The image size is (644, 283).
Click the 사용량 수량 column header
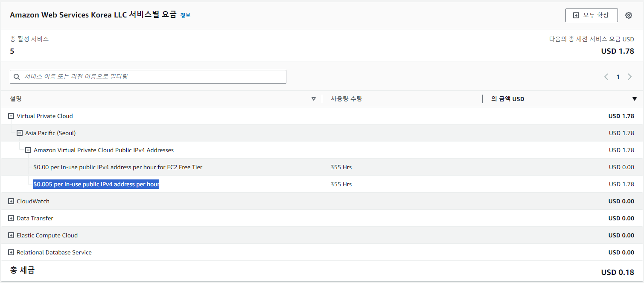347,99
